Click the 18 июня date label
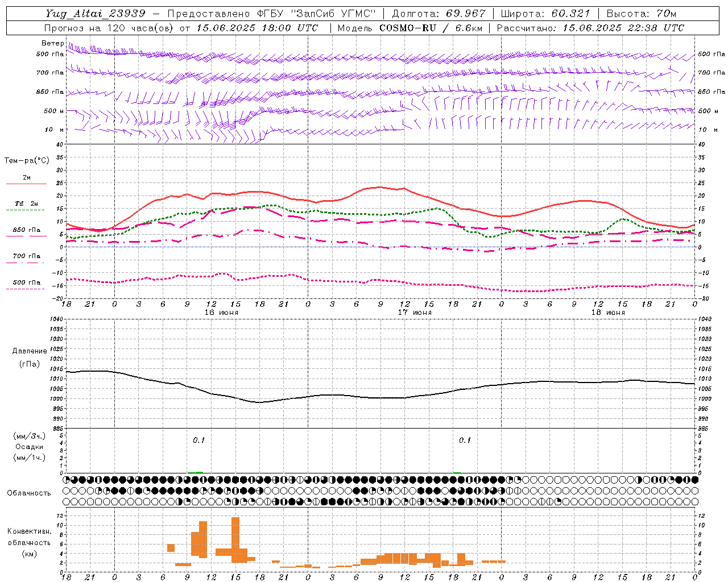 pyautogui.click(x=608, y=313)
